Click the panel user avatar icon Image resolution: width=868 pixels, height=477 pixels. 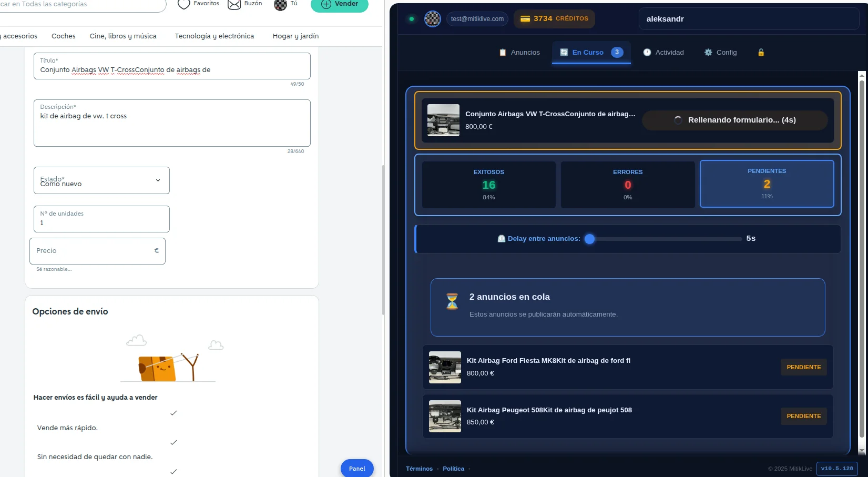pyautogui.click(x=433, y=19)
